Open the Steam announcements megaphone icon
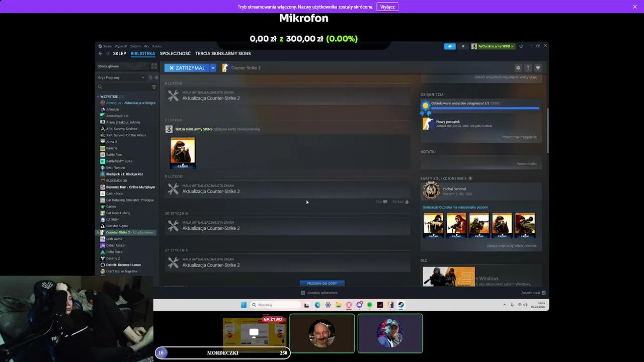Screen dimensions: 644x362 click(450, 46)
